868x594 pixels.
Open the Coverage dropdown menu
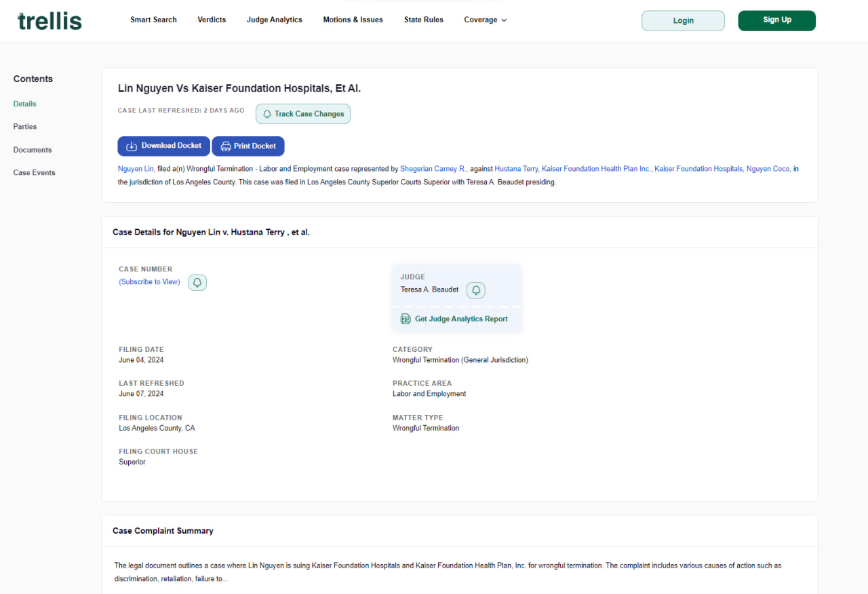486,20
